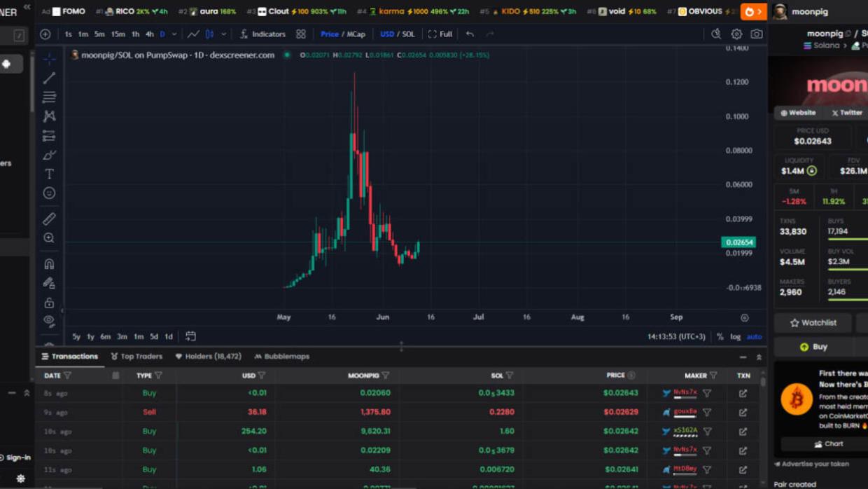The height and width of the screenshot is (489, 868).
Task: Toggle stay in drawing mode pencil-lock
Action: pyautogui.click(x=49, y=283)
